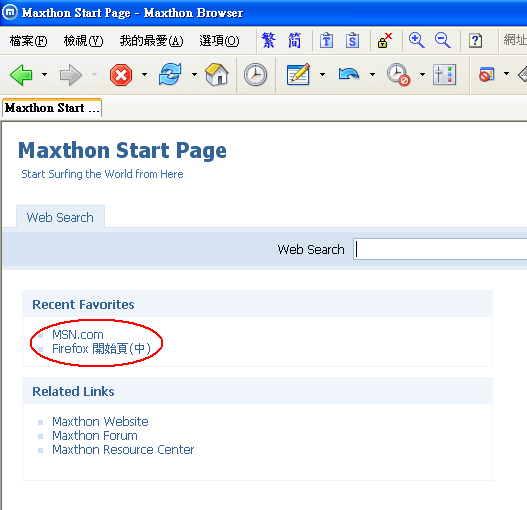Click the Zoom out magnifier
The height and width of the screenshot is (510, 527).
[443, 40]
